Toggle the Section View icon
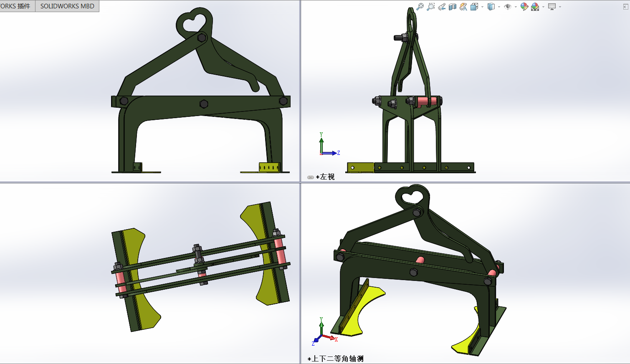 (x=453, y=7)
